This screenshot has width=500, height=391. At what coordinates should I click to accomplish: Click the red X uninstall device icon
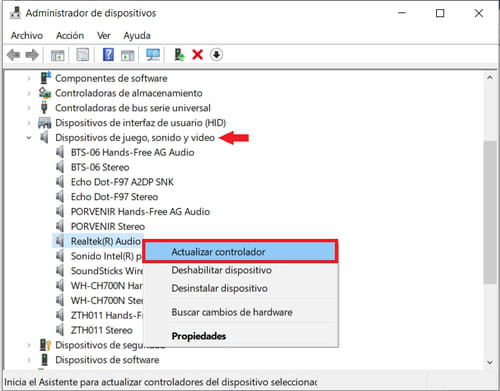click(197, 54)
